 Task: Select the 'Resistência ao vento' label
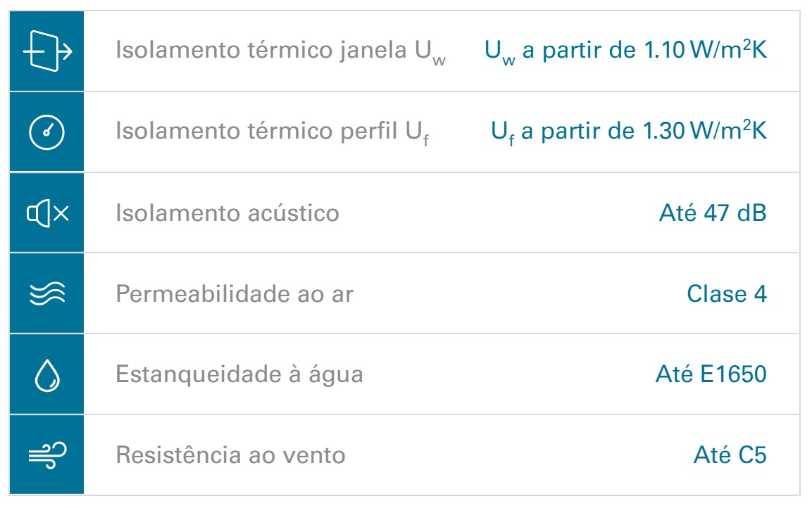tap(230, 455)
